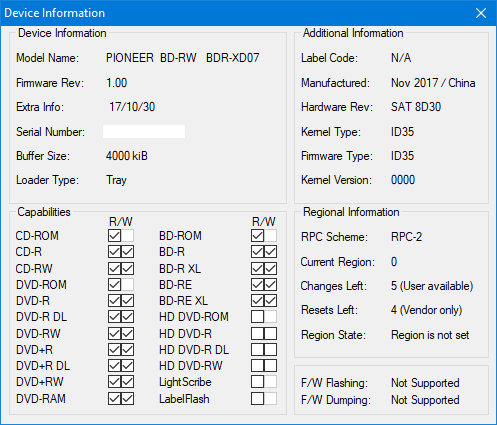Screen dimensions: 497x425
Task: Toggle the BD-RE XL read checkbox
Action: pos(257,301)
